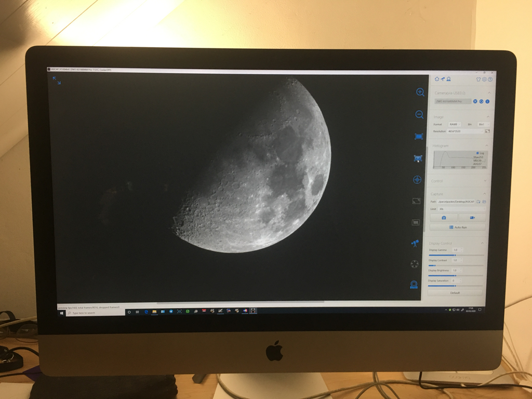Open the settings gear icon
This screenshot has height=399, width=532.
pos(484,79)
